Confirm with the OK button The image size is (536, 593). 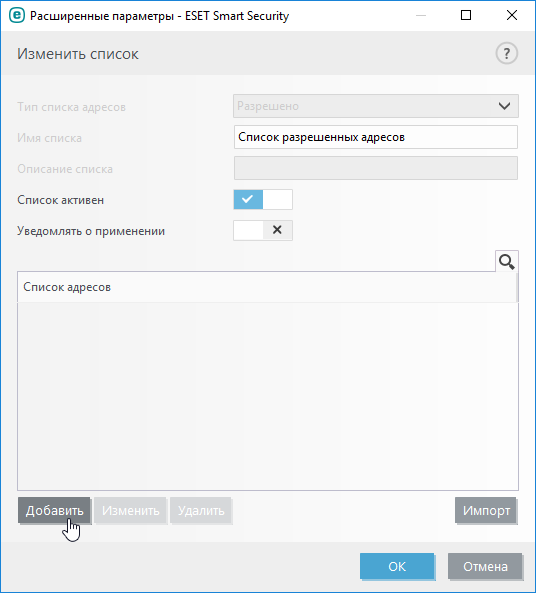pos(397,566)
